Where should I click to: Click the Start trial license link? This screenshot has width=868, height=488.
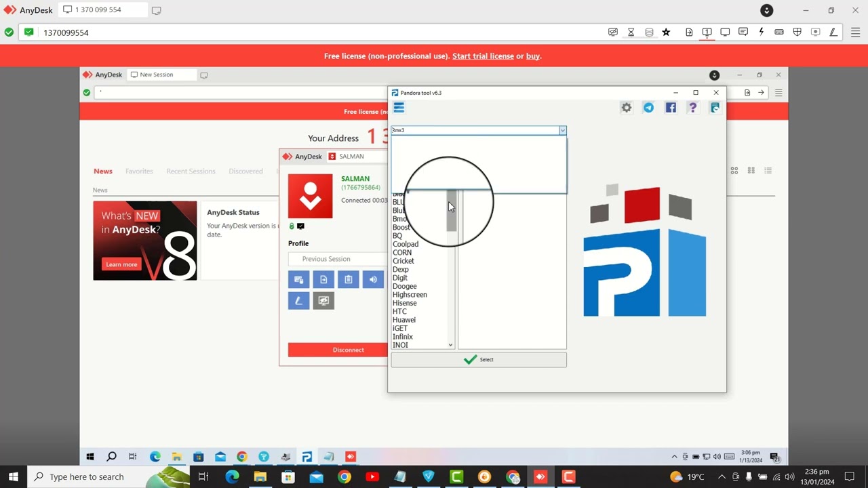[483, 56]
